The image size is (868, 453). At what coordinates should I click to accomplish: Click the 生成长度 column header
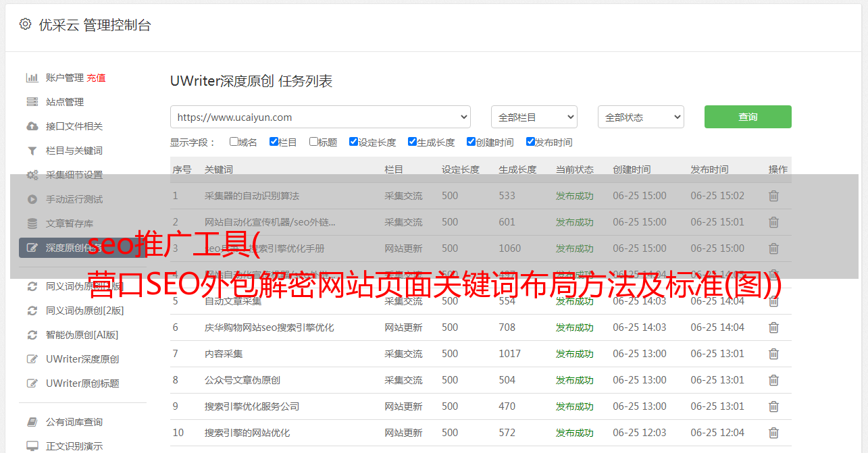(x=517, y=169)
